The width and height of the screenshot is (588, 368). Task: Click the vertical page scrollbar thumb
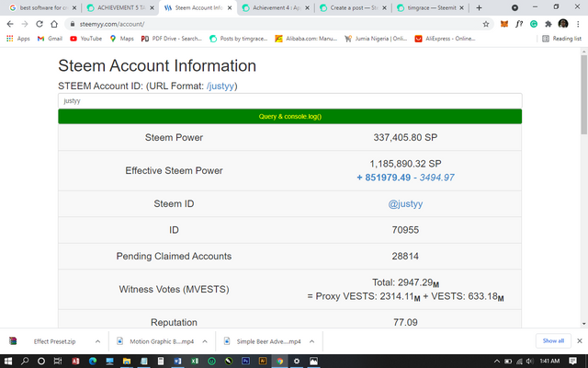(x=584, y=94)
